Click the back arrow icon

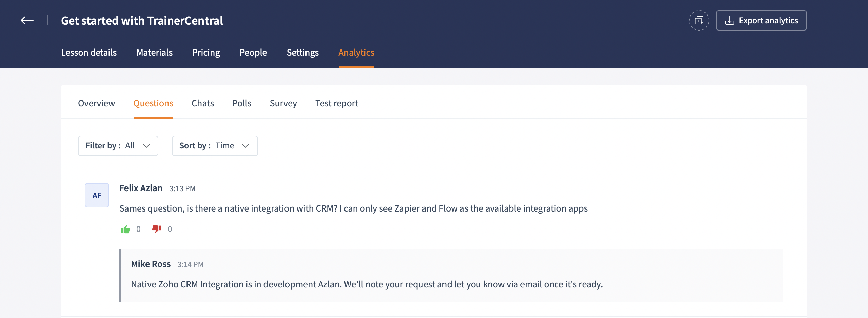[27, 21]
